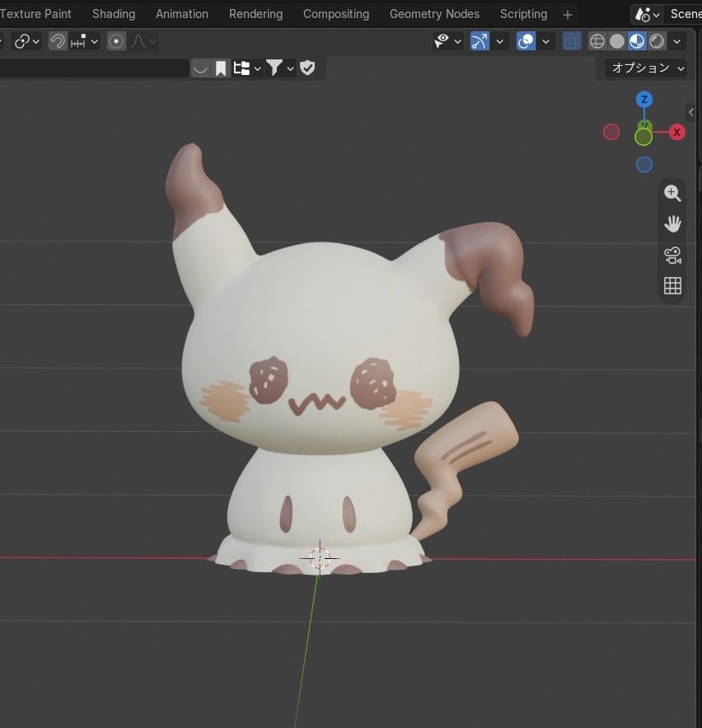Open the Shading workspace tab

tap(114, 14)
